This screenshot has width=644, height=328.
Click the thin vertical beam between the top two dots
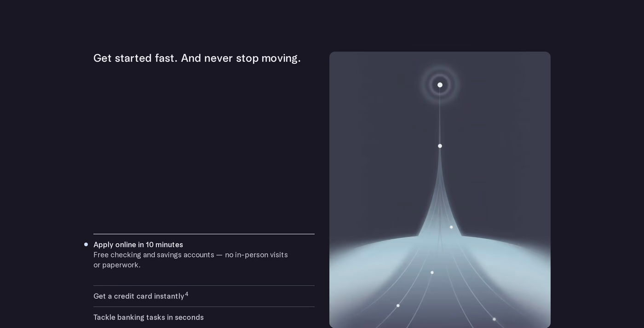coord(440,115)
